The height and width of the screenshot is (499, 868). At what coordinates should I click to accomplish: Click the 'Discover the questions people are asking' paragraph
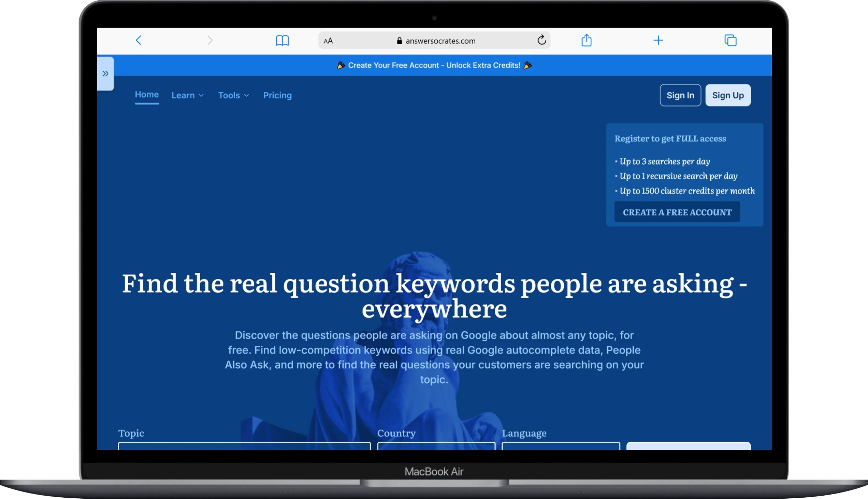tap(434, 357)
